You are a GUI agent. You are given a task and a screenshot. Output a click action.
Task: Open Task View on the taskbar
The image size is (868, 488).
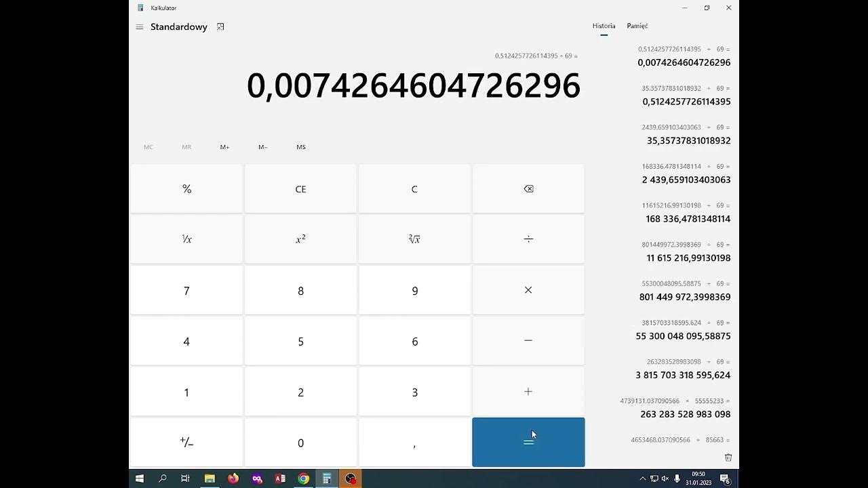click(x=185, y=479)
